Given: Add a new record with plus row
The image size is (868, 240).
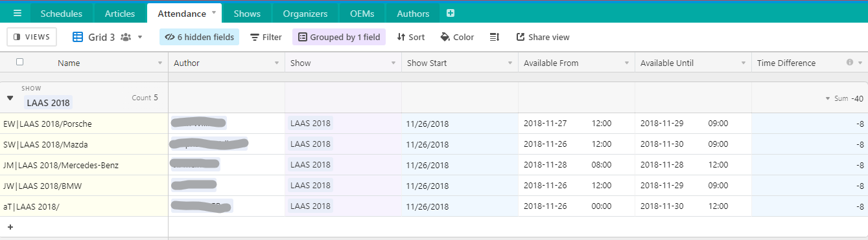Looking at the screenshot, I should [x=10, y=227].
